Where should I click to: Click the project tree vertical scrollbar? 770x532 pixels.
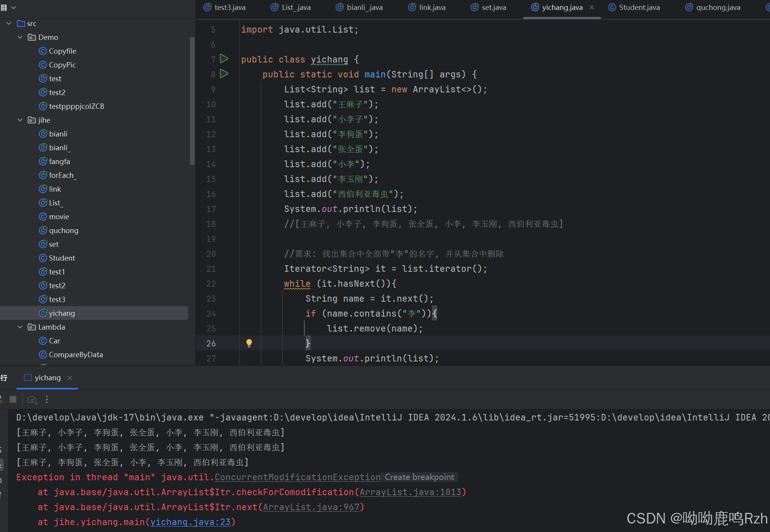coord(192,102)
